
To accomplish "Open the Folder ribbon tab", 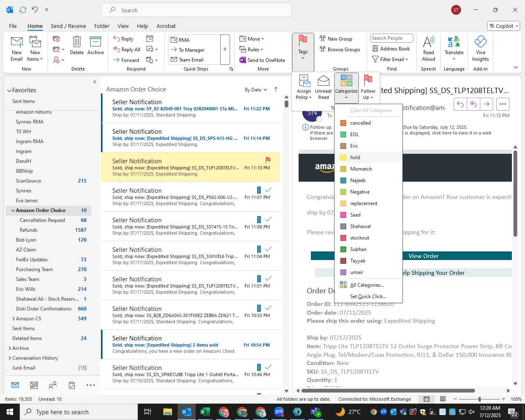I will coord(102,26).
